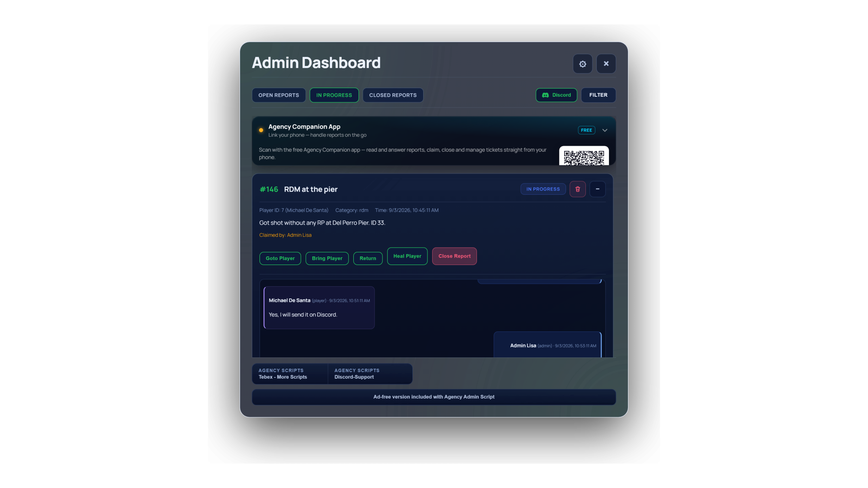
Task: Delete report #146 with trash icon
Action: click(x=578, y=189)
